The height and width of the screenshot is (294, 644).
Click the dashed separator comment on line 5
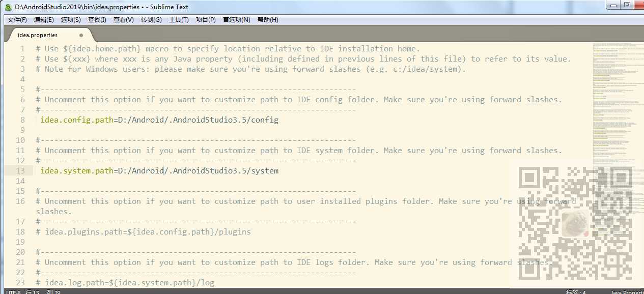[x=196, y=90]
